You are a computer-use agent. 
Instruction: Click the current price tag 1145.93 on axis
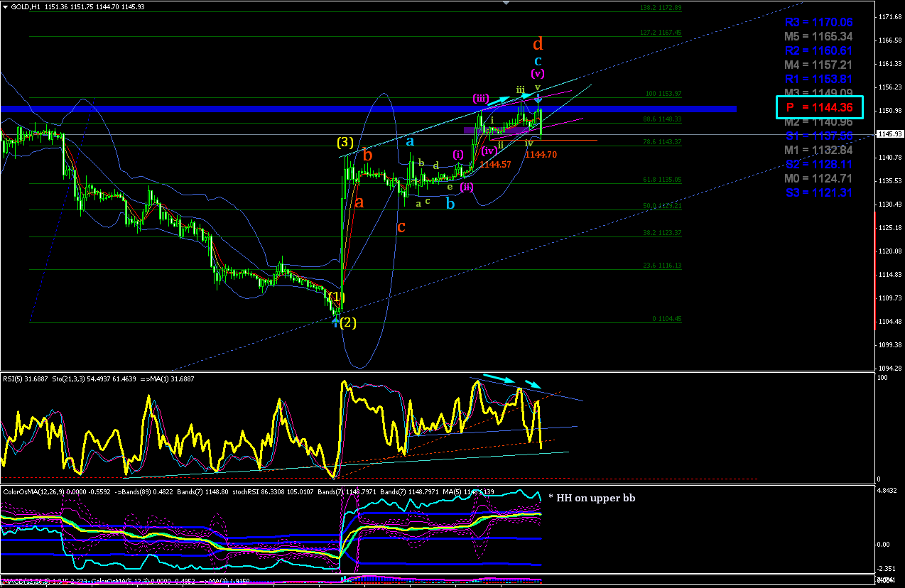890,134
